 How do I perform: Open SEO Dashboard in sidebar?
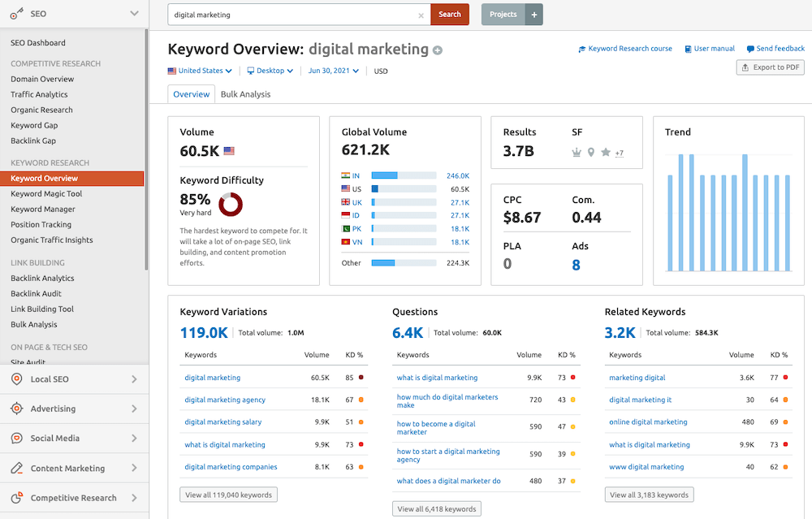coord(38,43)
